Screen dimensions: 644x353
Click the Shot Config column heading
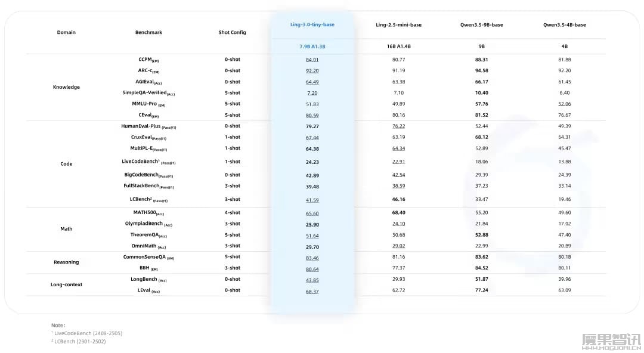point(232,32)
